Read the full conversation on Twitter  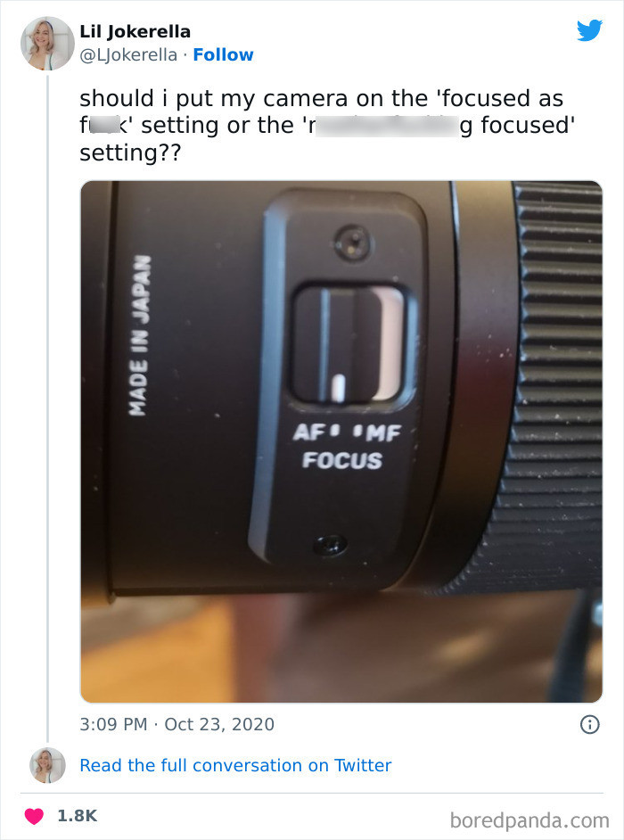click(x=235, y=765)
